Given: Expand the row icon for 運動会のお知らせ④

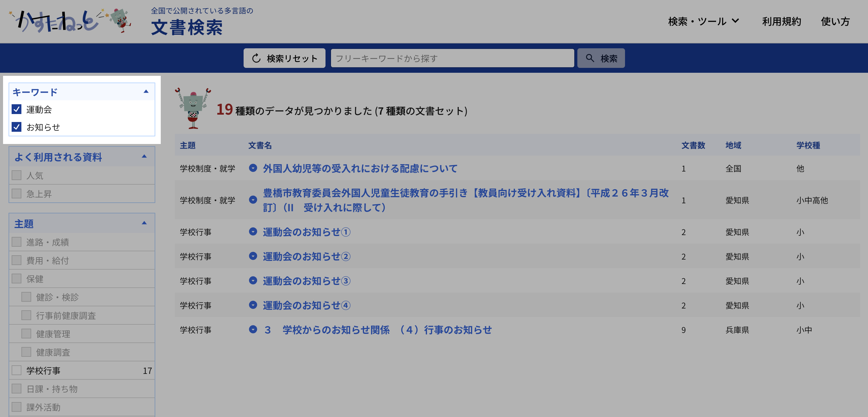Looking at the screenshot, I should (253, 305).
